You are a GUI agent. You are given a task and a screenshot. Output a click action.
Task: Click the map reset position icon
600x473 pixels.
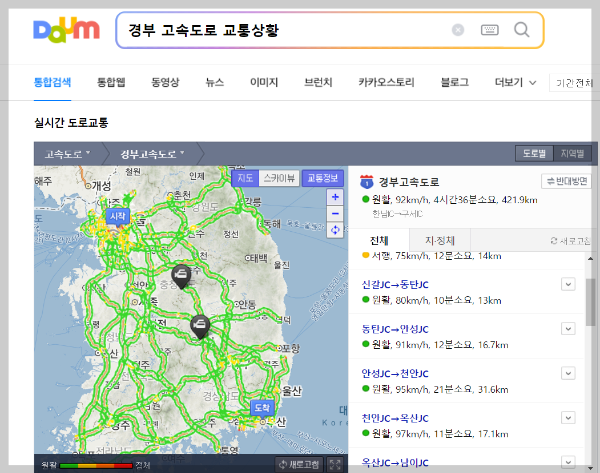(335, 230)
